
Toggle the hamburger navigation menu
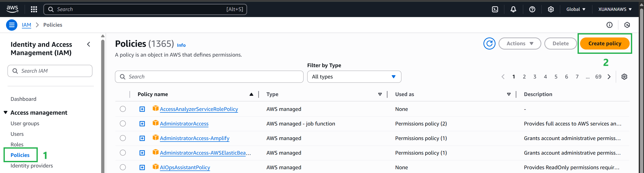click(12, 25)
